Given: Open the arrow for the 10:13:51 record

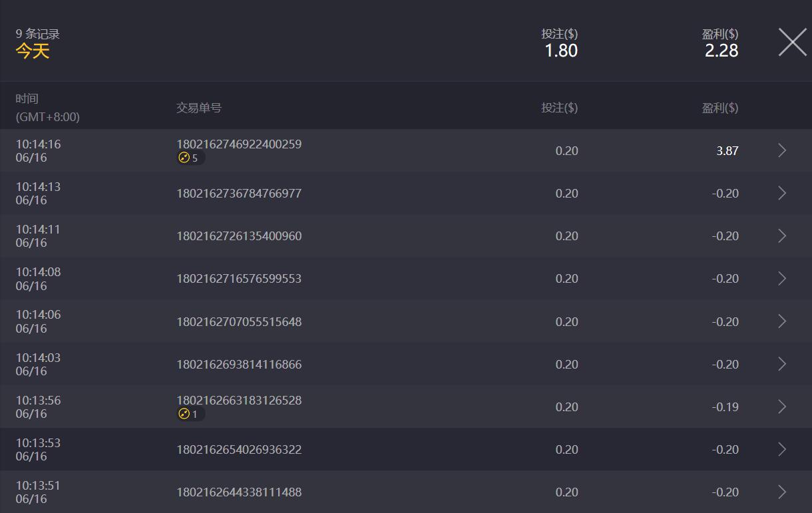Looking at the screenshot, I should (782, 492).
